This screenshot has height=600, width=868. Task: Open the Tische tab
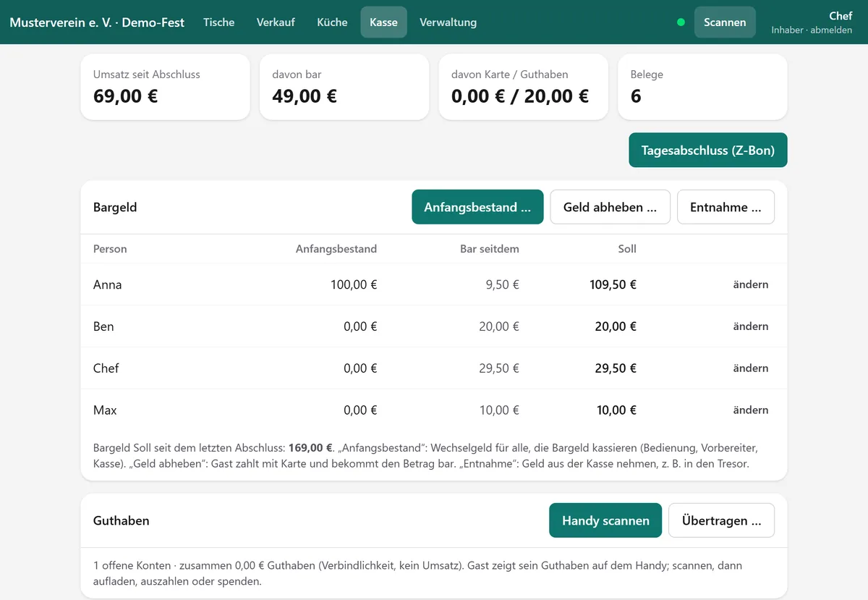click(x=218, y=22)
